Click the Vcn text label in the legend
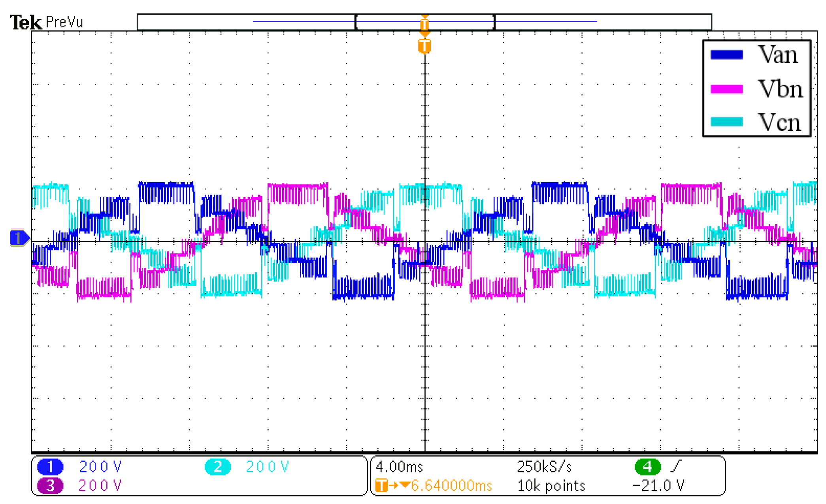Viewport: 826px width, 504px height. pyautogui.click(x=779, y=122)
